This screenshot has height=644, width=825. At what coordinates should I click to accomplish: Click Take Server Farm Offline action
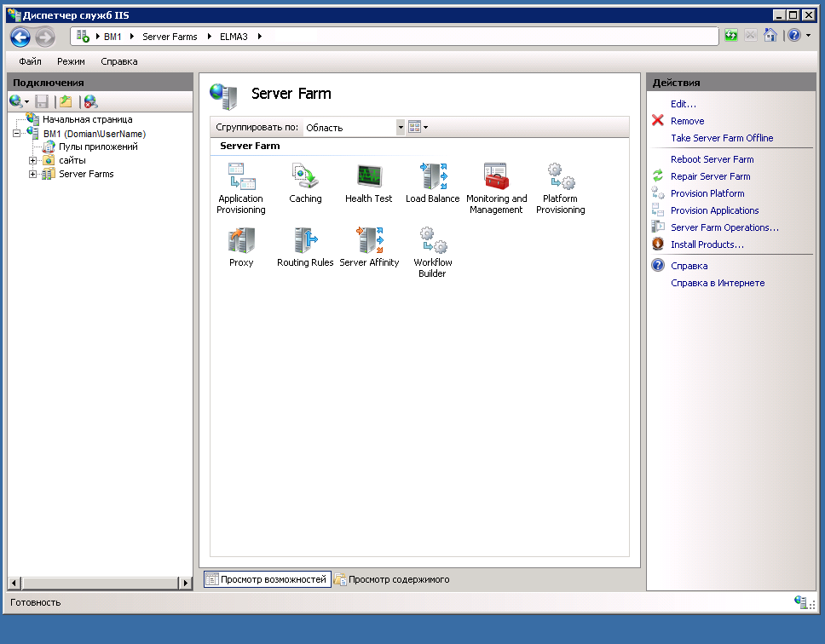coord(722,138)
